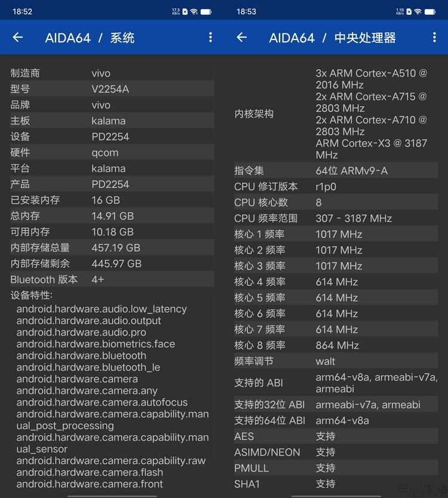This screenshot has width=448, height=498.
Task: Open overflow menu in AIDA64 中央处理器 screen
Action: click(x=434, y=38)
